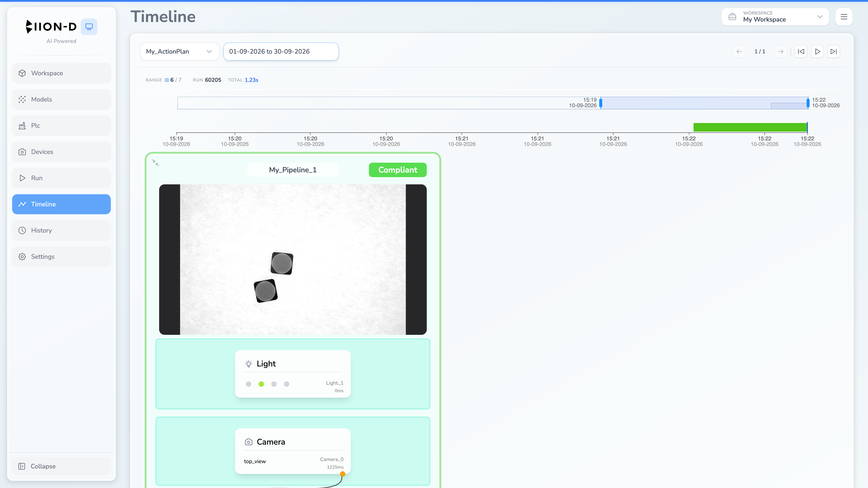The image size is (868, 488).
Task: Shrink the My_Pipeline_1 card
Action: pos(155,163)
